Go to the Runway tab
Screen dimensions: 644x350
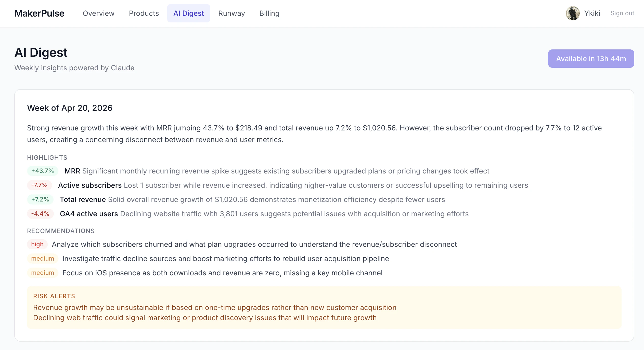click(x=231, y=13)
